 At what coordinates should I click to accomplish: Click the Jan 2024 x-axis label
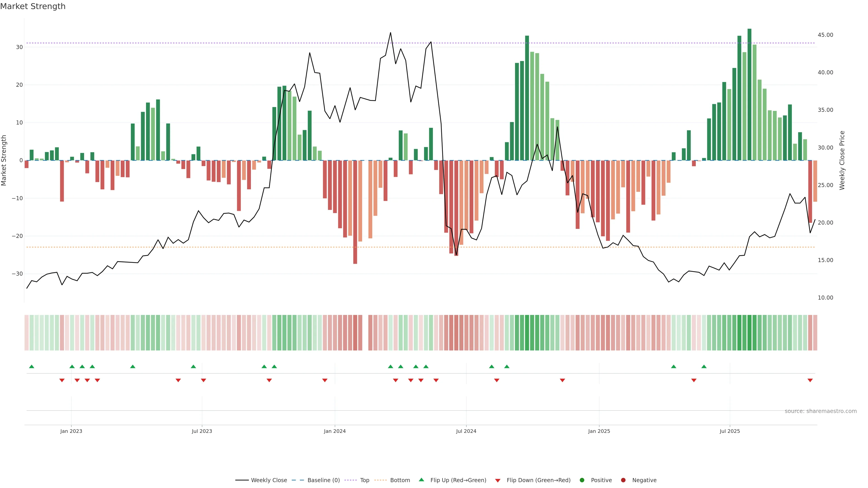click(335, 431)
